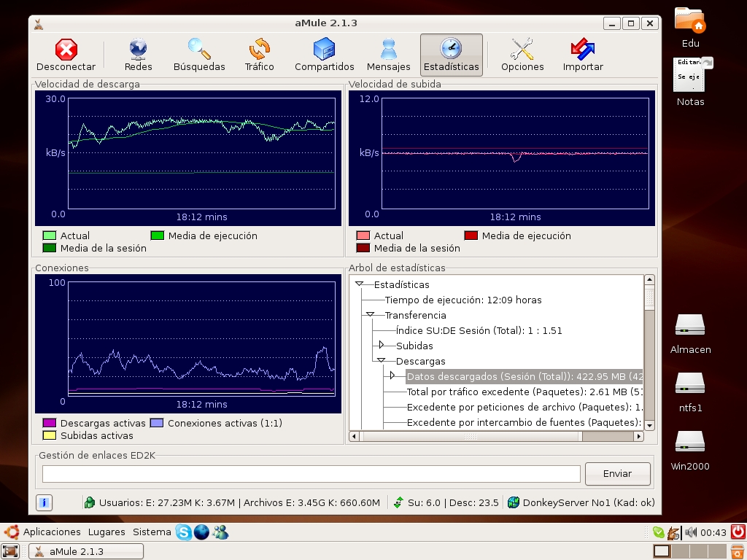Click the download Media de ejecución swatch
Screen dimensions: 747x560
(x=158, y=236)
